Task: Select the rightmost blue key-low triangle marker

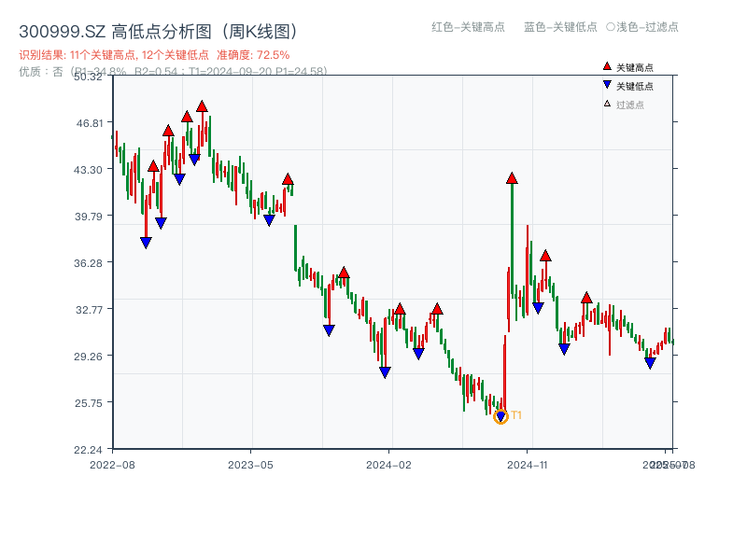Action: pos(651,362)
